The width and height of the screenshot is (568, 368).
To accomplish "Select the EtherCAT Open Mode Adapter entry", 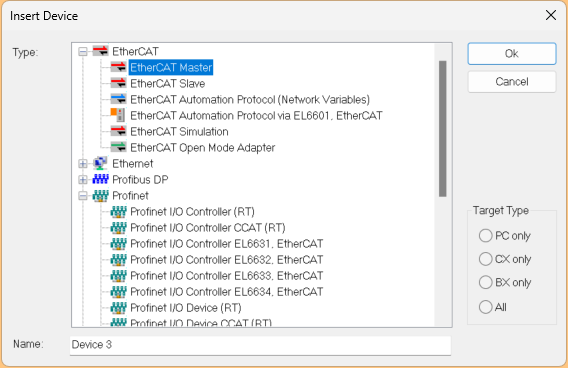I will point(202,147).
